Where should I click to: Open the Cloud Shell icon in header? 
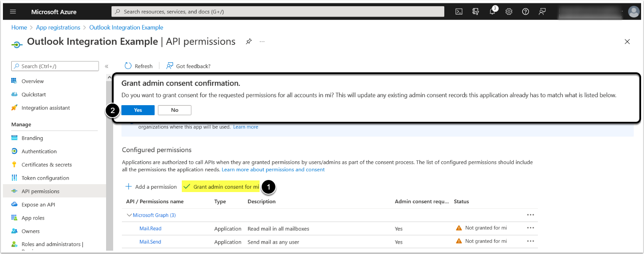(459, 12)
